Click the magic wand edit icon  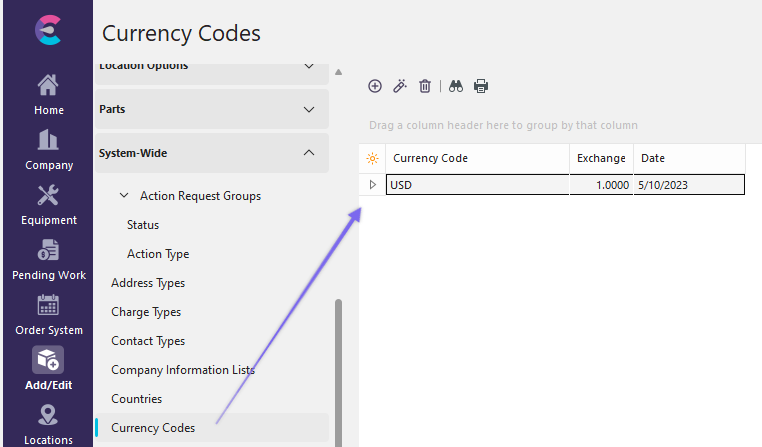pyautogui.click(x=400, y=86)
